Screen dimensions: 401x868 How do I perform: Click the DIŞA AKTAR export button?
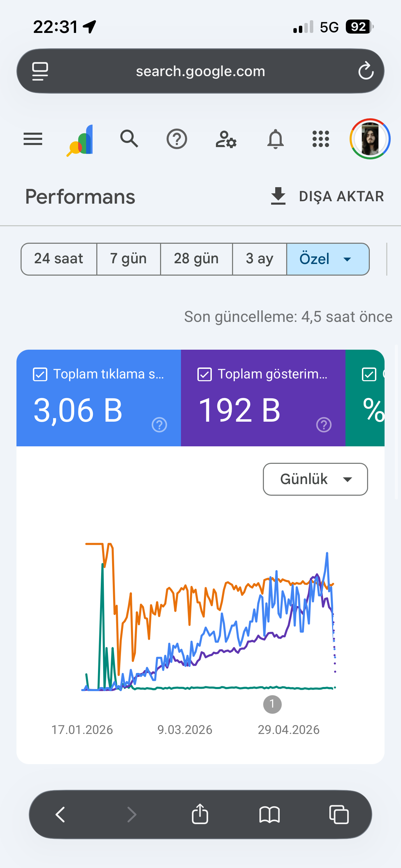[x=327, y=196]
